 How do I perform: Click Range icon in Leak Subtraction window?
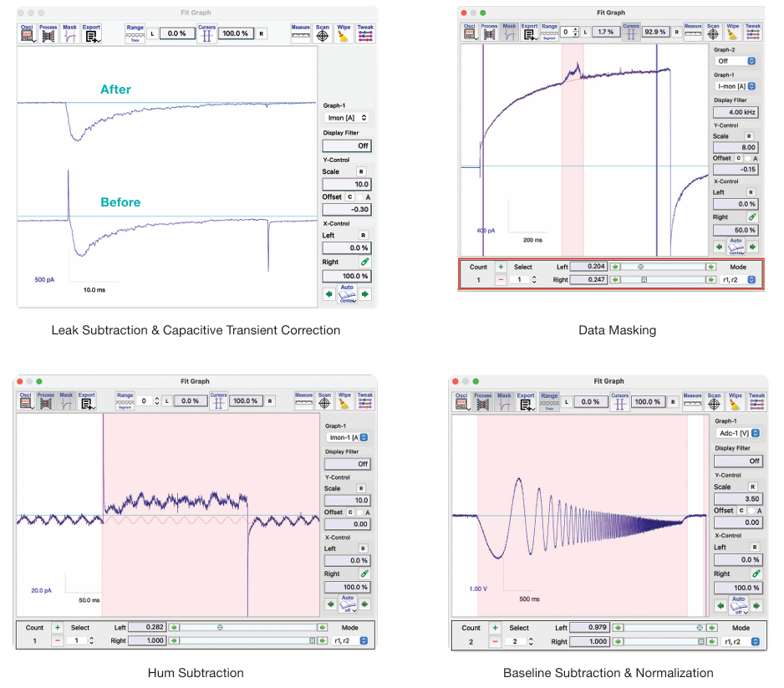coord(135,33)
